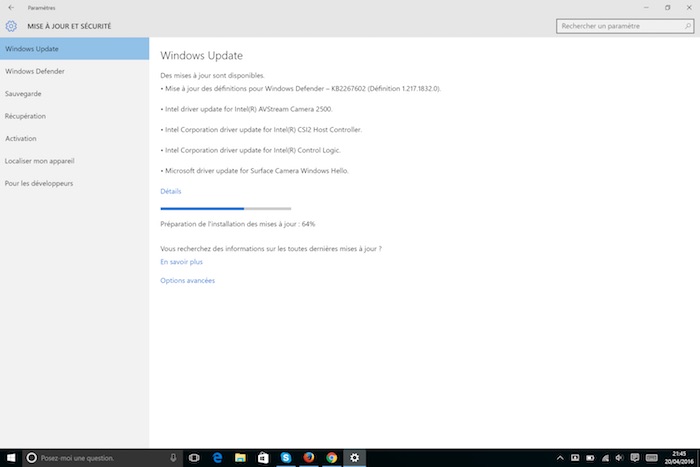Click the Détails link

click(171, 190)
